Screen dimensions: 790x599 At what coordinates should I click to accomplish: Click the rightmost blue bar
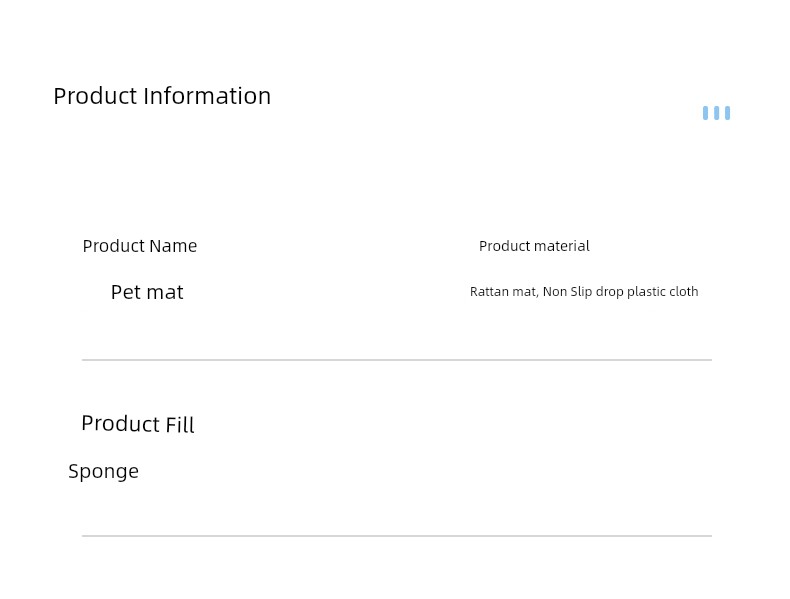click(728, 113)
